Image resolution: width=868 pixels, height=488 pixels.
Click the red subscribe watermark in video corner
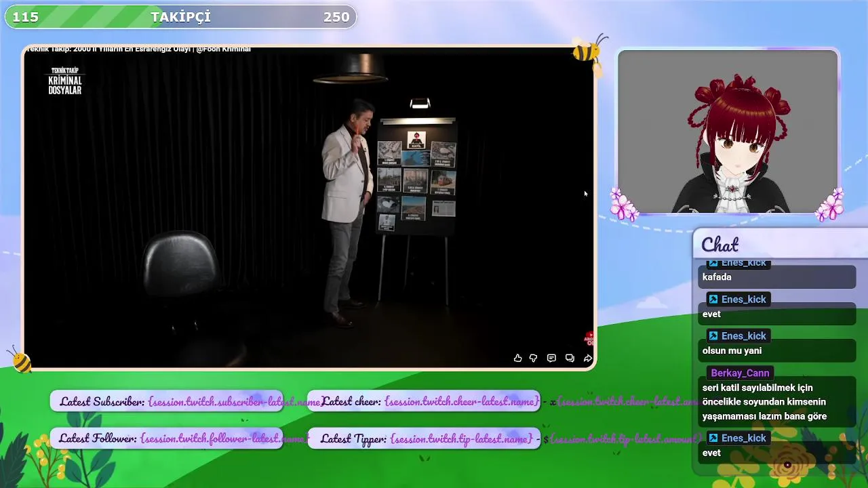point(589,338)
